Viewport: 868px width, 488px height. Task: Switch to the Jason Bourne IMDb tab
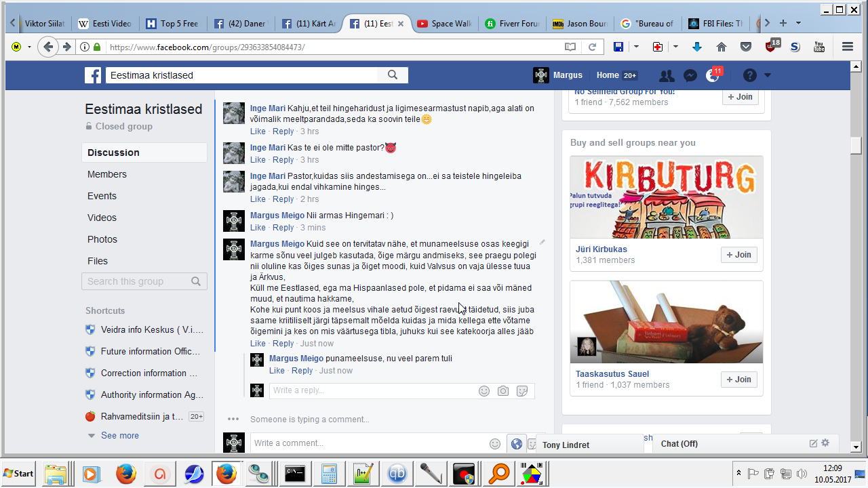tap(580, 23)
